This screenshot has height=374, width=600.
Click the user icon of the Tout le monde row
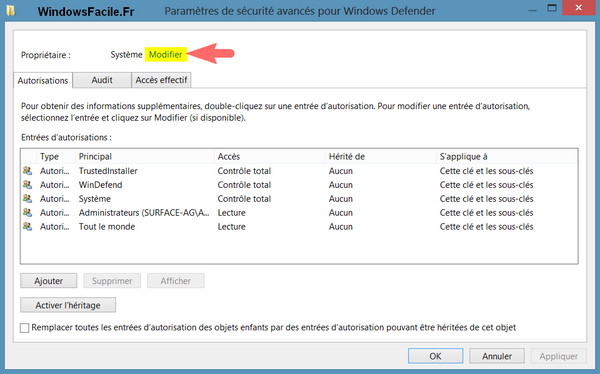(x=27, y=226)
